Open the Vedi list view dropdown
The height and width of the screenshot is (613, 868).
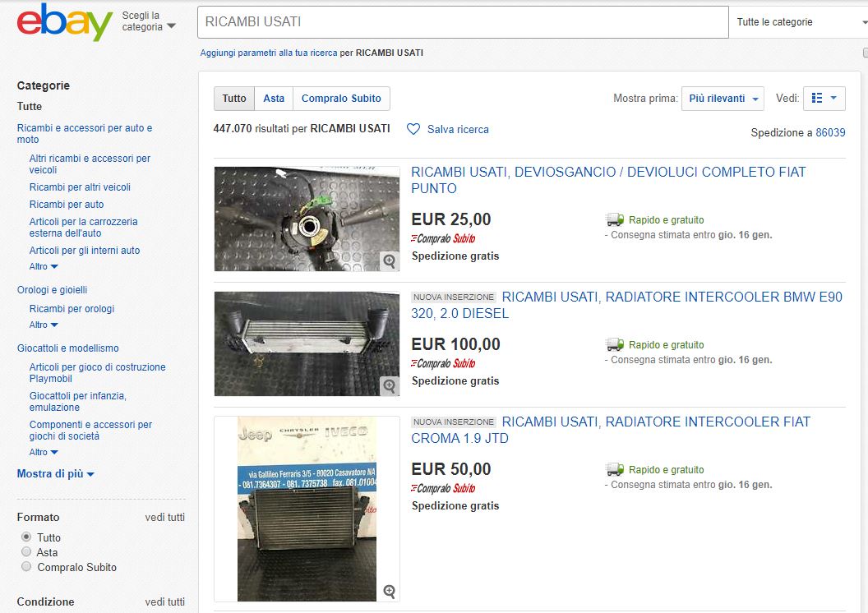pos(824,99)
